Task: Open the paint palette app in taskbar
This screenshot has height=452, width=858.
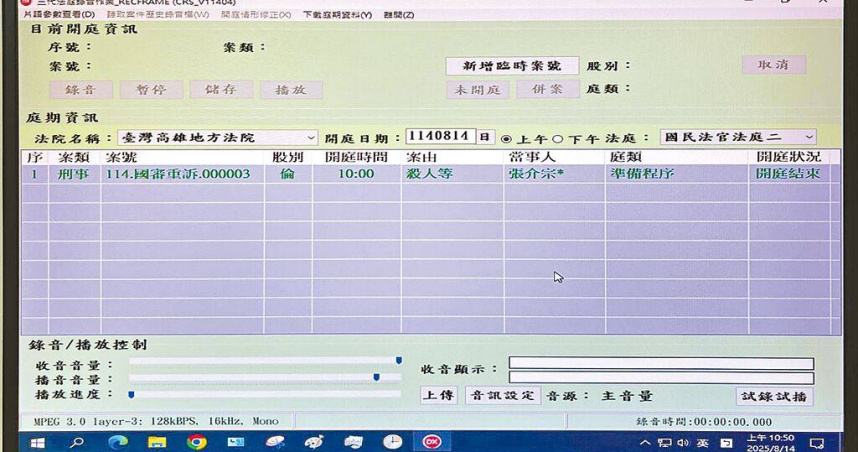Action: tap(314, 442)
